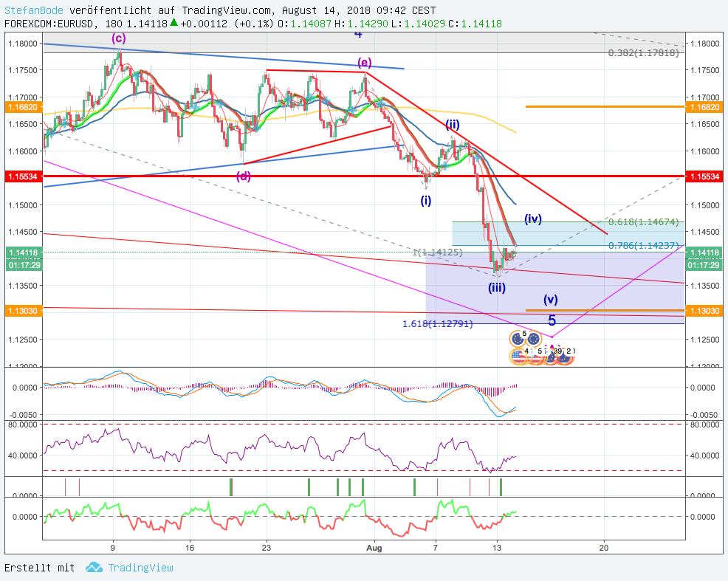This screenshot has width=728, height=581.
Task: Select orange 1.13030 label on left axis
Action: pyautogui.click(x=23, y=311)
